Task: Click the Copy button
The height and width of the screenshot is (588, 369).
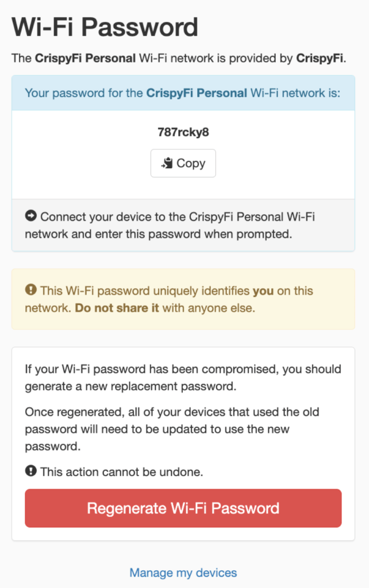Action: point(183,163)
